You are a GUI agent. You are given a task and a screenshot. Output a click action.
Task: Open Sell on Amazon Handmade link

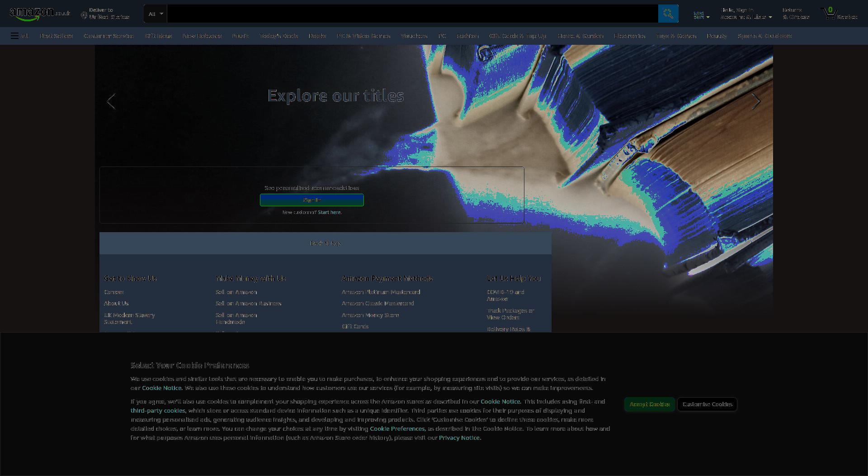[236, 319]
